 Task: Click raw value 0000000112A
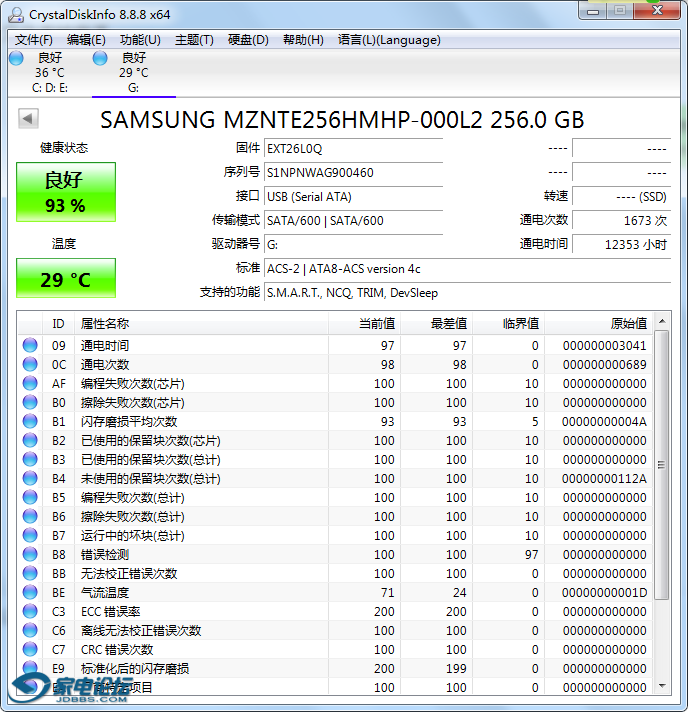click(604, 479)
